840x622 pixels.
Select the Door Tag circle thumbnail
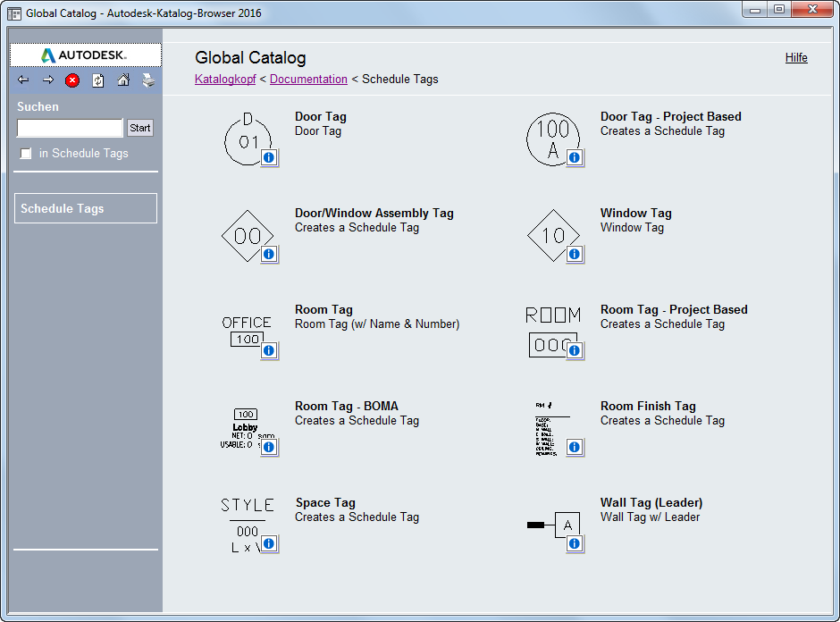248,139
